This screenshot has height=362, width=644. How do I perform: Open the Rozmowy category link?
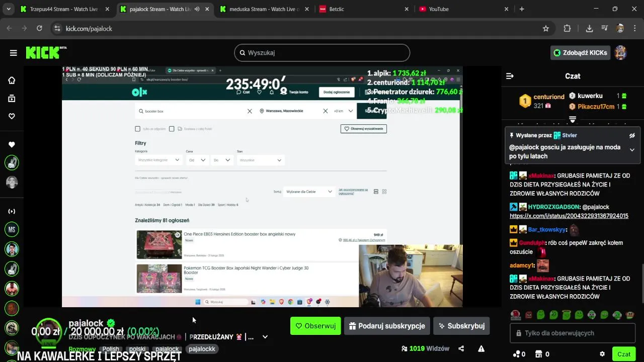[82, 349]
